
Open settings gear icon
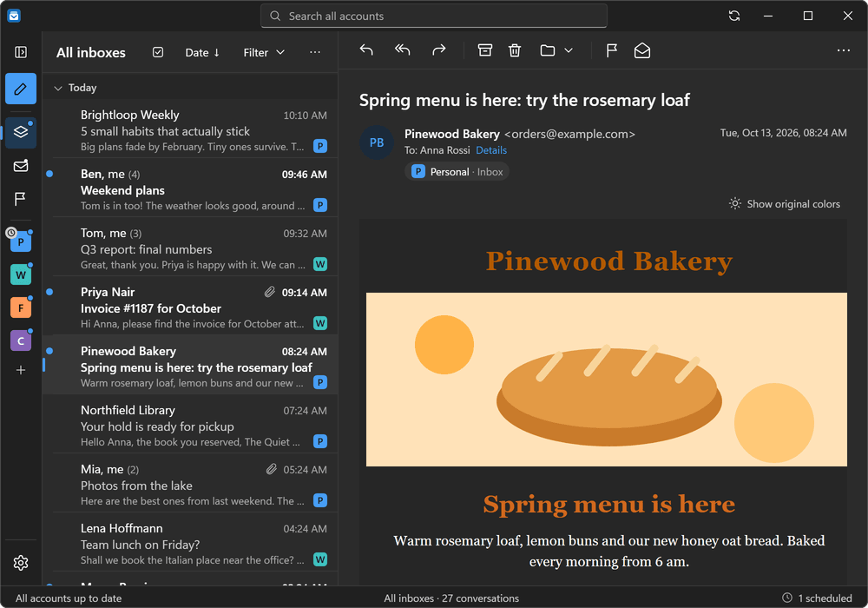(21, 563)
